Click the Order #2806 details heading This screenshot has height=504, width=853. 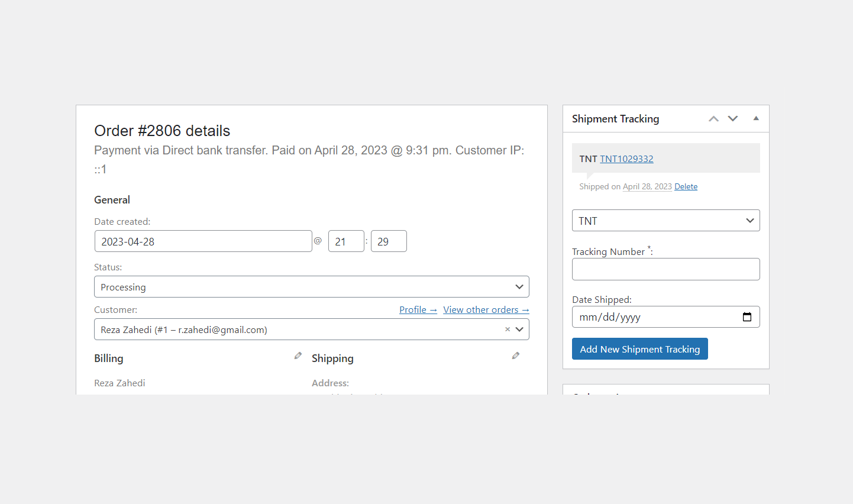click(162, 131)
